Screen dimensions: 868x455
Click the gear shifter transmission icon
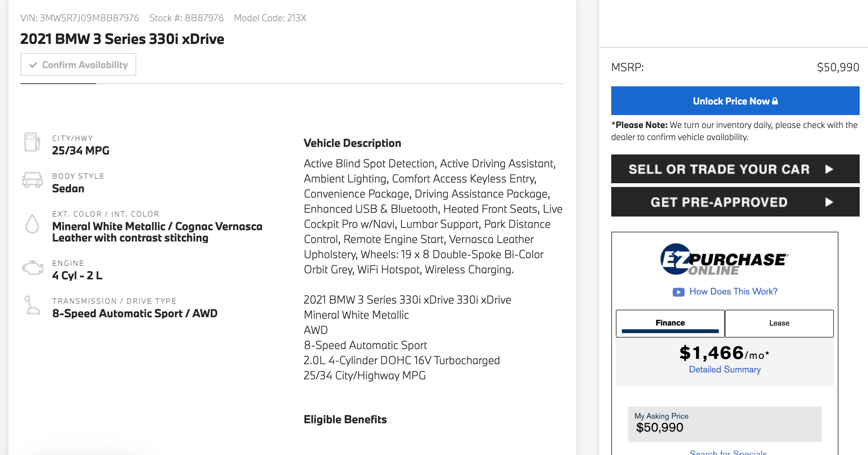click(x=32, y=305)
